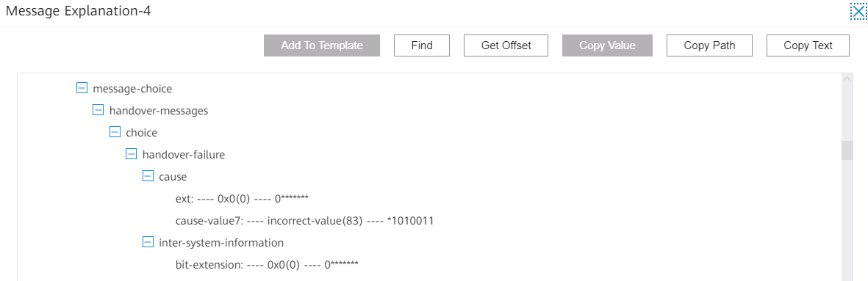Collapse the handover-failure node

pos(132,154)
